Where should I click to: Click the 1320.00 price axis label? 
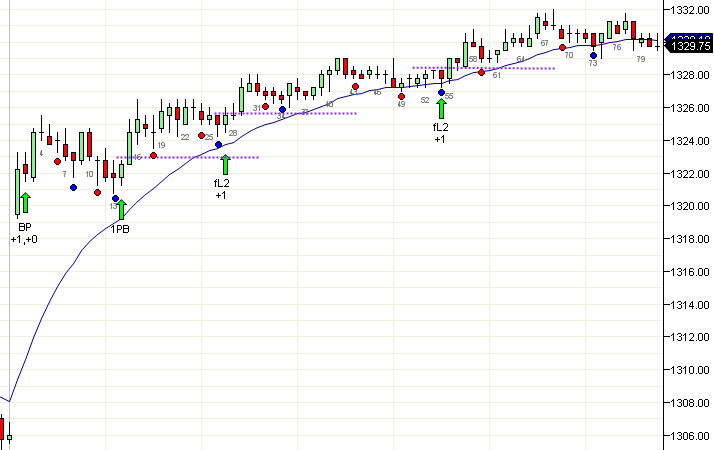[x=689, y=206]
